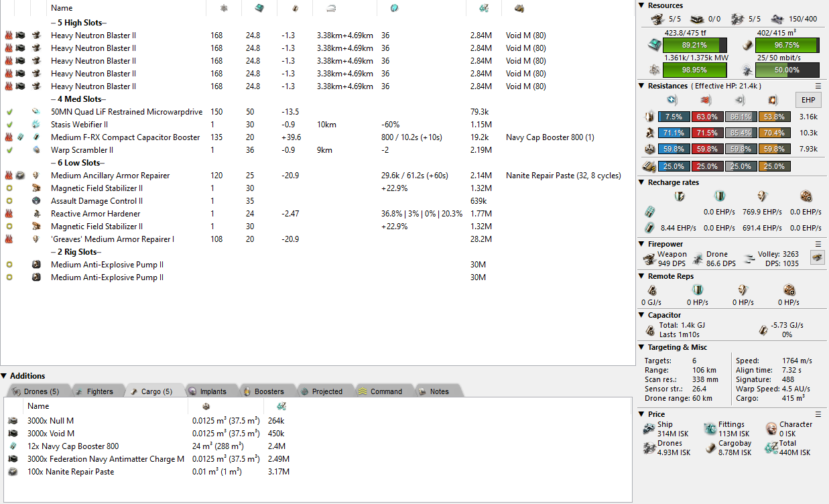Click the CPU column header icon

pyautogui.click(x=259, y=8)
